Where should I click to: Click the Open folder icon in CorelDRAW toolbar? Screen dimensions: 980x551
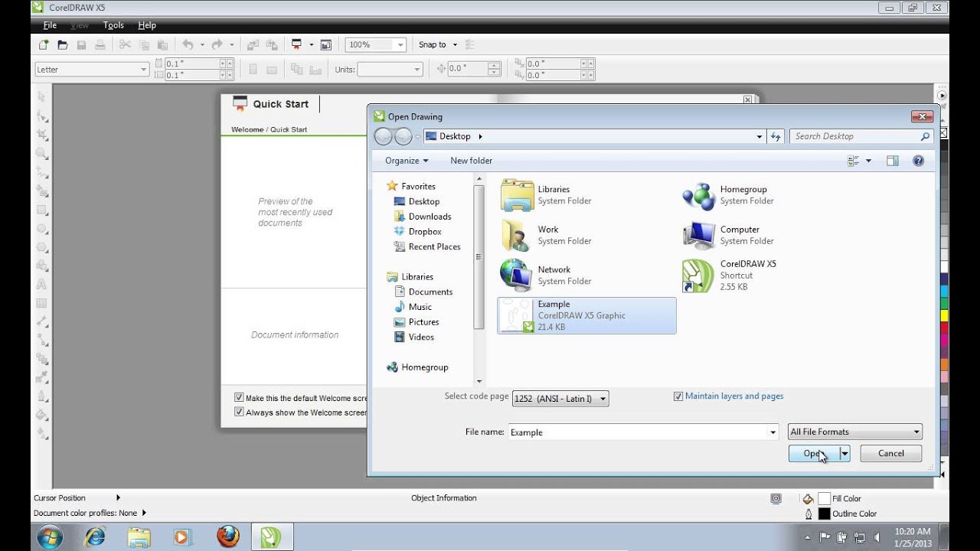[63, 45]
